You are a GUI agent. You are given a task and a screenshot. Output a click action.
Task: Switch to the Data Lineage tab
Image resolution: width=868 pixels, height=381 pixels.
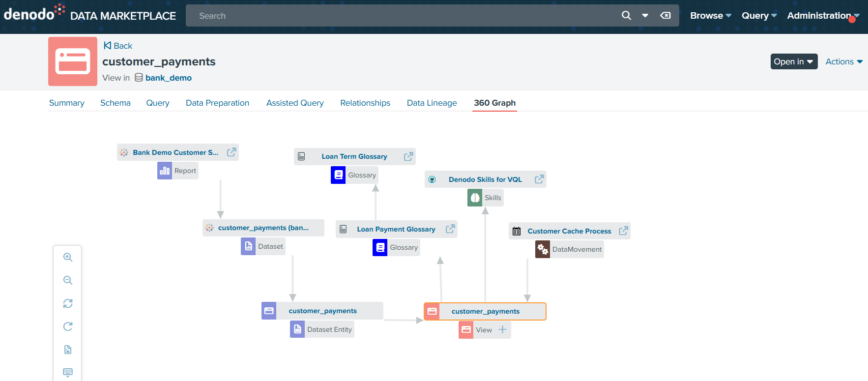click(432, 103)
